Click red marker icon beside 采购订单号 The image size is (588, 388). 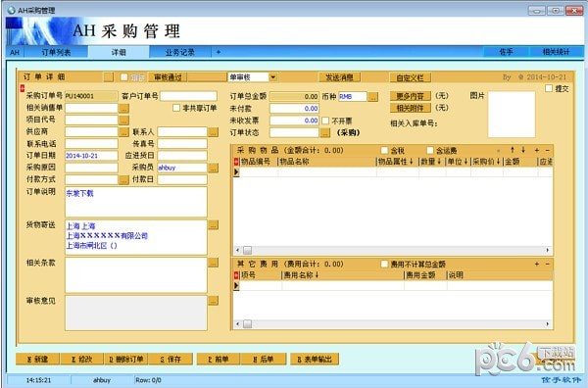point(23,88)
